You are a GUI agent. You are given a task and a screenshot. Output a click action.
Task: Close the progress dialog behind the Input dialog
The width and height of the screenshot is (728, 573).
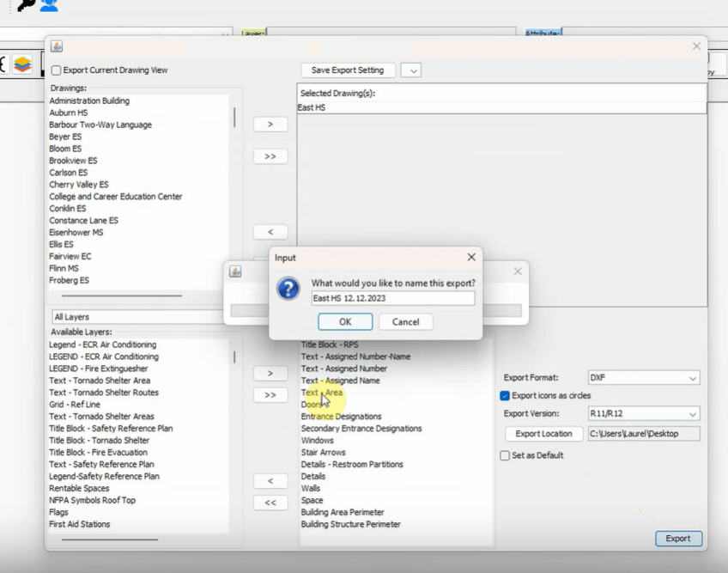point(518,271)
